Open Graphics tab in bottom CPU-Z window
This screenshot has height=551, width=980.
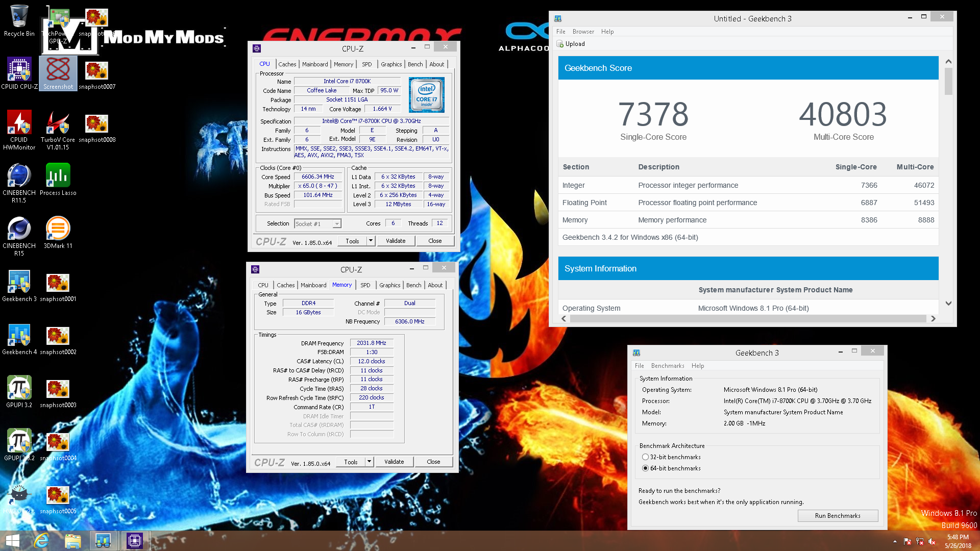389,285
